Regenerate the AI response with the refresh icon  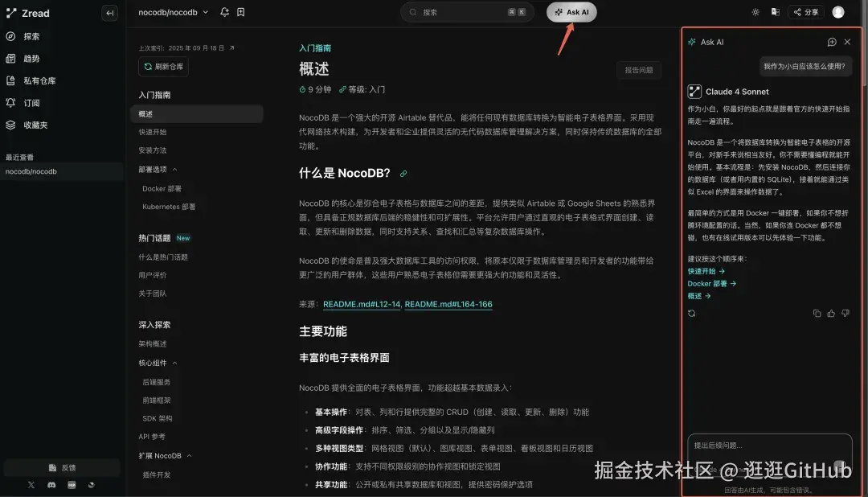point(692,313)
